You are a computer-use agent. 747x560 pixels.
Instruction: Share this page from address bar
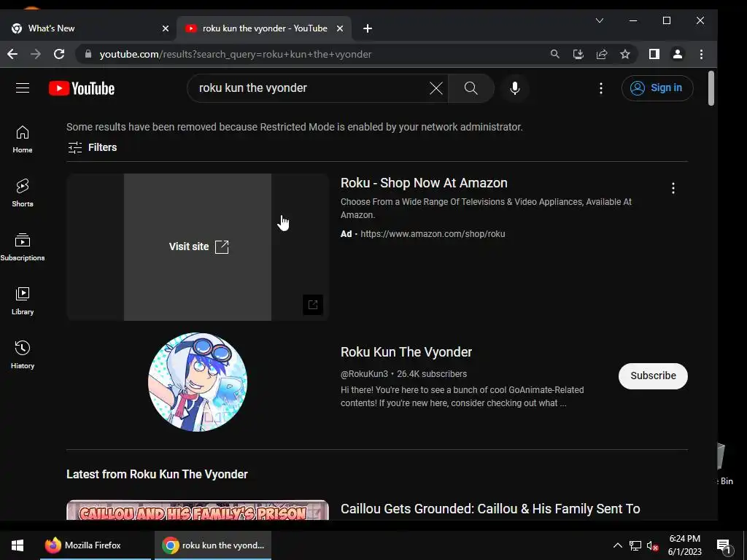pos(602,54)
